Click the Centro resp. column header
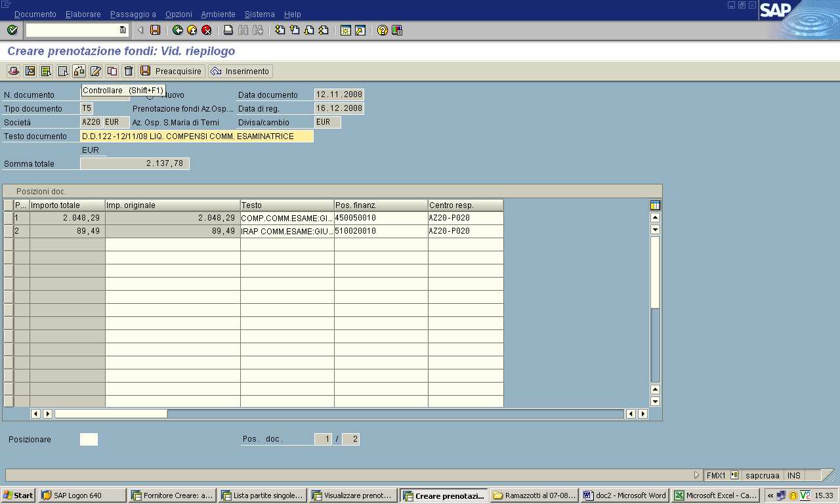 466,205
